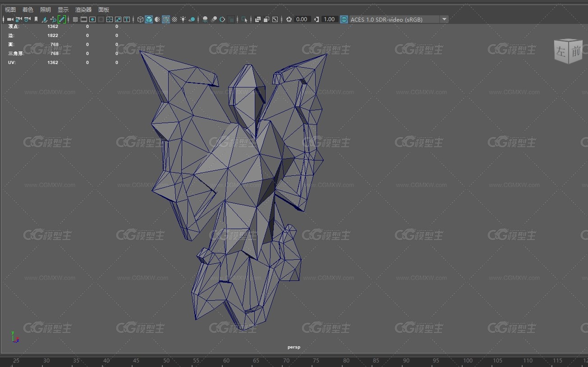Click the view cube 前 (front) face
Screen dimensions: 588x367
576,52
